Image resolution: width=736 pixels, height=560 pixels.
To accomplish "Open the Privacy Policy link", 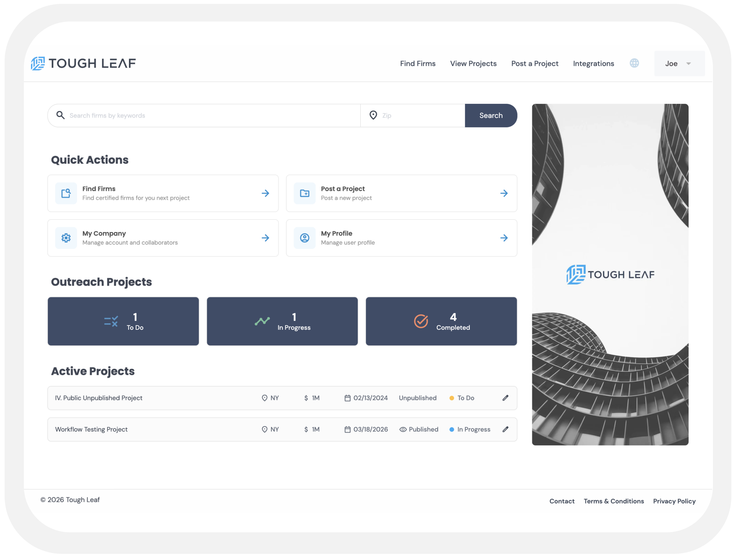I will 674,501.
